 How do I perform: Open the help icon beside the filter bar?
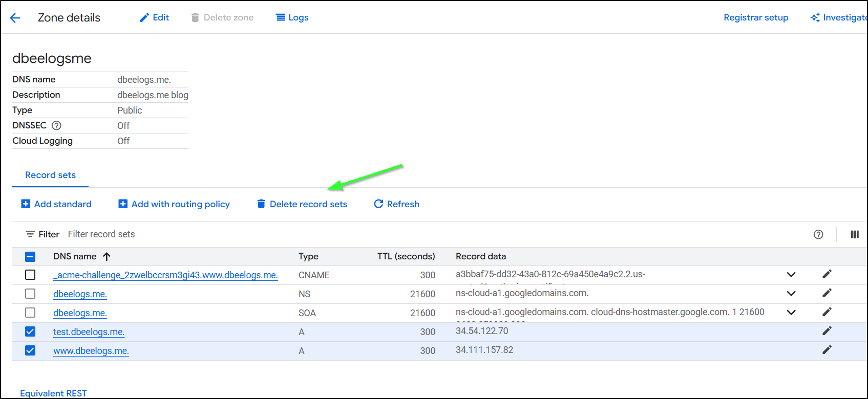point(818,234)
